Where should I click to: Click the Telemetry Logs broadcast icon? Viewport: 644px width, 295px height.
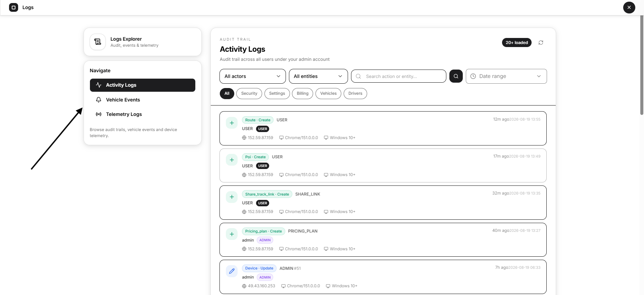[x=98, y=114]
